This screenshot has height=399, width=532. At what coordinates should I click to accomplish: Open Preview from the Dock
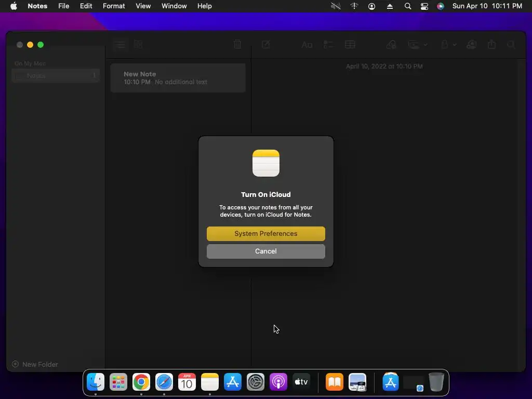(357, 382)
